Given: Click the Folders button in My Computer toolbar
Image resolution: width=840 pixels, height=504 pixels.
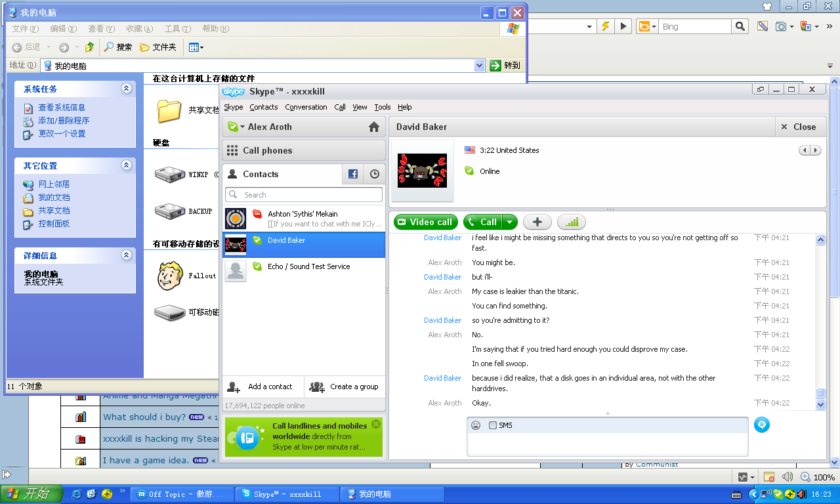Looking at the screenshot, I should [158, 47].
